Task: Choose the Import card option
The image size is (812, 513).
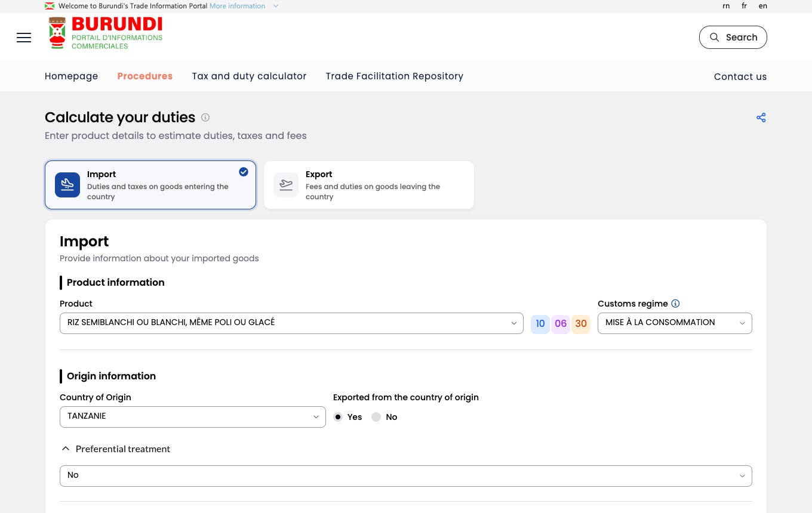Action: coord(150,185)
